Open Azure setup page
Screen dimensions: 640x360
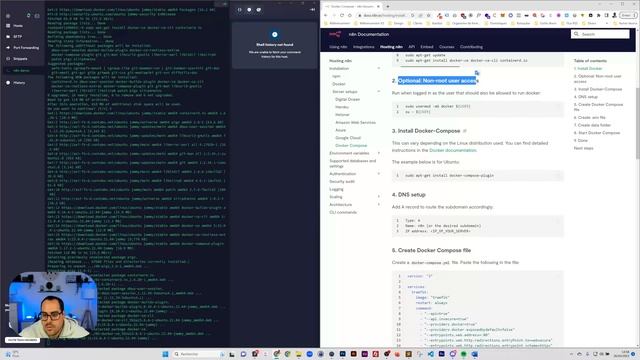(x=340, y=130)
